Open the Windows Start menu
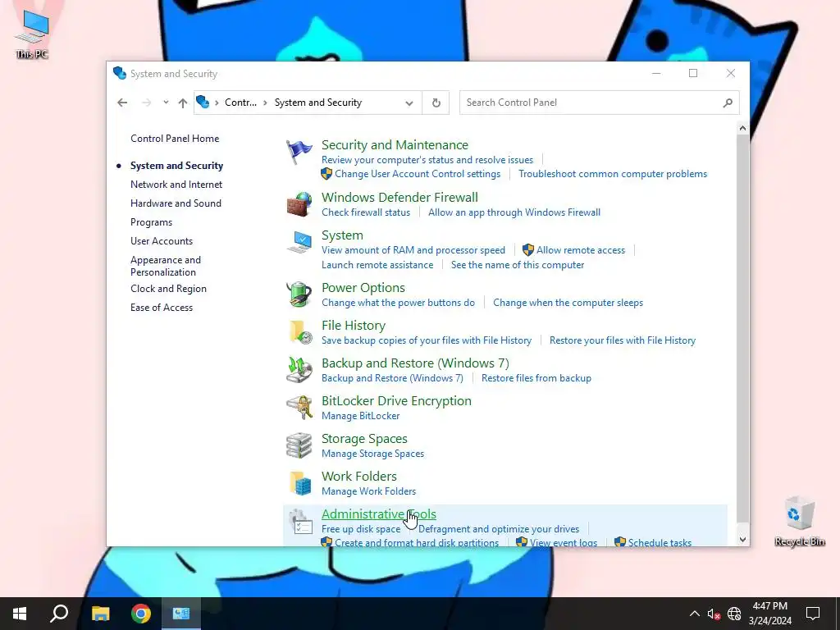Image resolution: width=840 pixels, height=630 pixels. pyautogui.click(x=20, y=614)
